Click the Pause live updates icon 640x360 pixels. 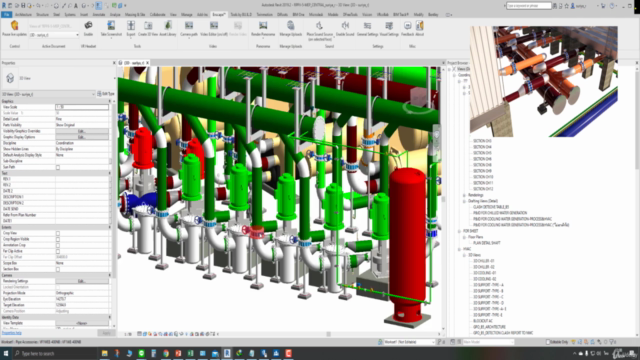tap(15, 26)
